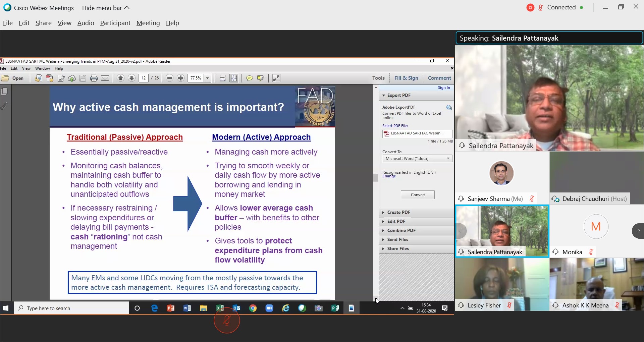Click the edit/sign document toolbar icon
Image resolution: width=644 pixels, height=342 pixels.
point(61,78)
